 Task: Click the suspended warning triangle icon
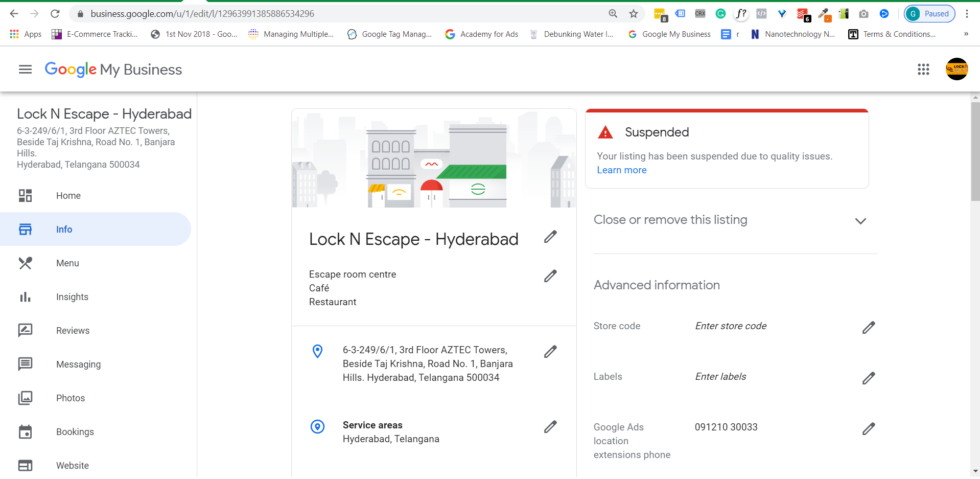click(x=605, y=132)
